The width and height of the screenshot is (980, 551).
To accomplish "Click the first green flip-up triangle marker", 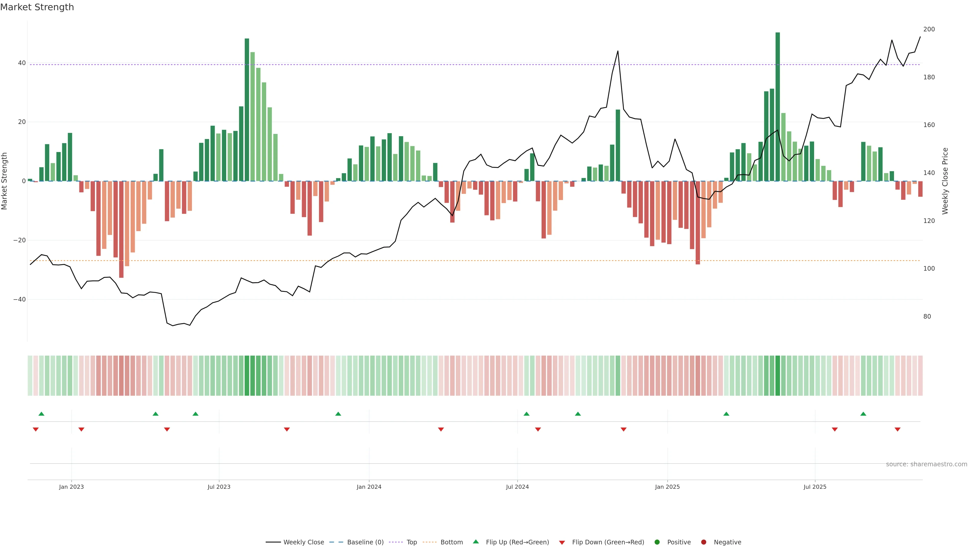I will click(41, 414).
